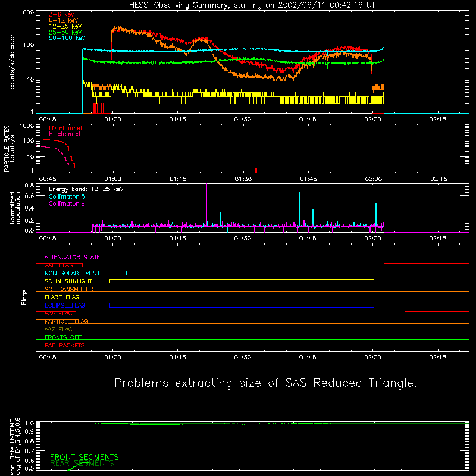Select the FRONT SEGMENTS legend label
This screenshot has width=476, height=476.
[84, 457]
